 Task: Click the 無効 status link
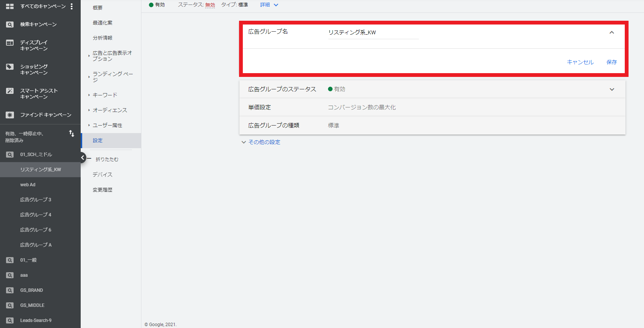[x=210, y=5]
